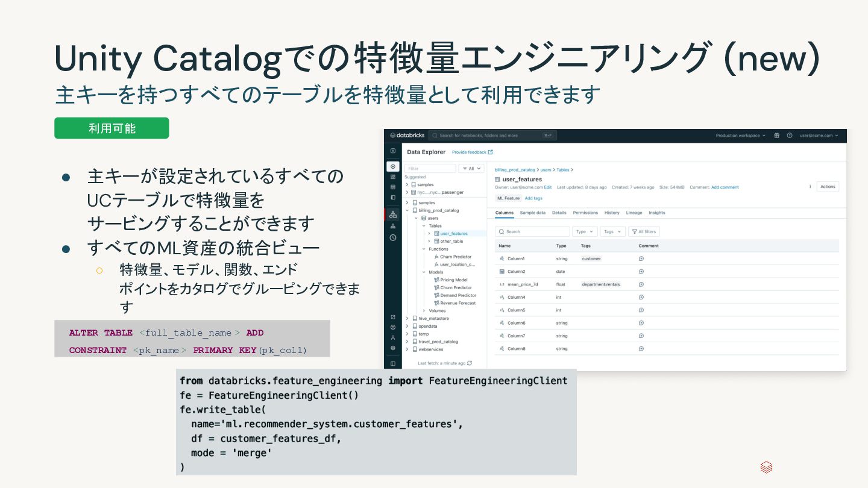This screenshot has width=868, height=488.
Task: Click the Add tags link
Action: 533,198
